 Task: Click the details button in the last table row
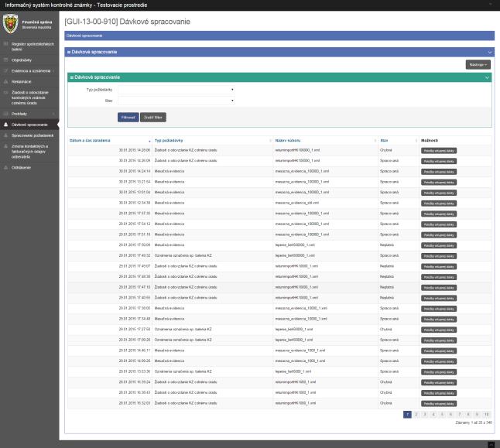(x=439, y=404)
